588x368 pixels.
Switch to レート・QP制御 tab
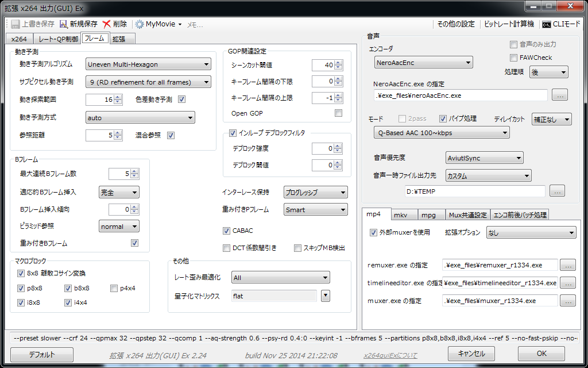(x=58, y=39)
